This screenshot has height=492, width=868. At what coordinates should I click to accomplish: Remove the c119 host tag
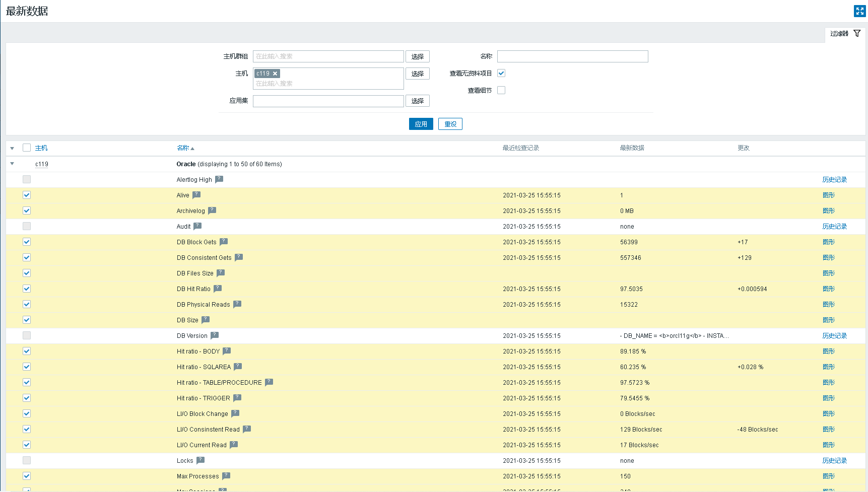click(x=275, y=74)
